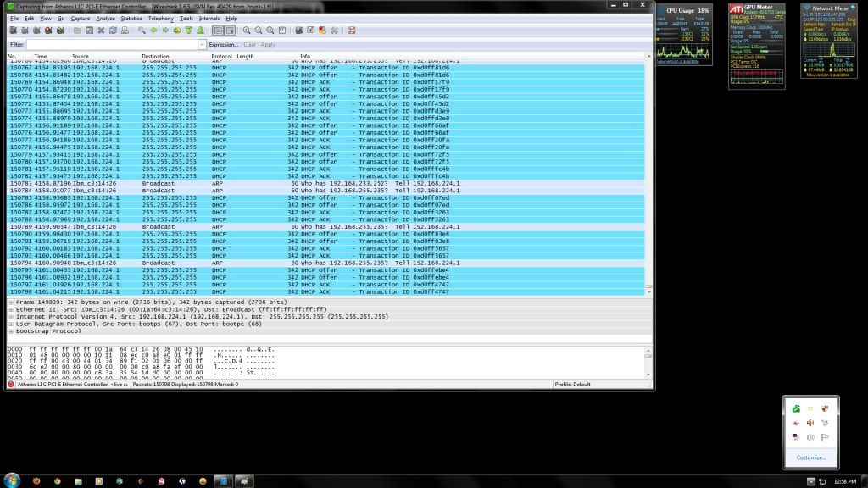Click Profile: Default in status bar
Viewport: 868px width, 488px height.
pyautogui.click(x=572, y=384)
